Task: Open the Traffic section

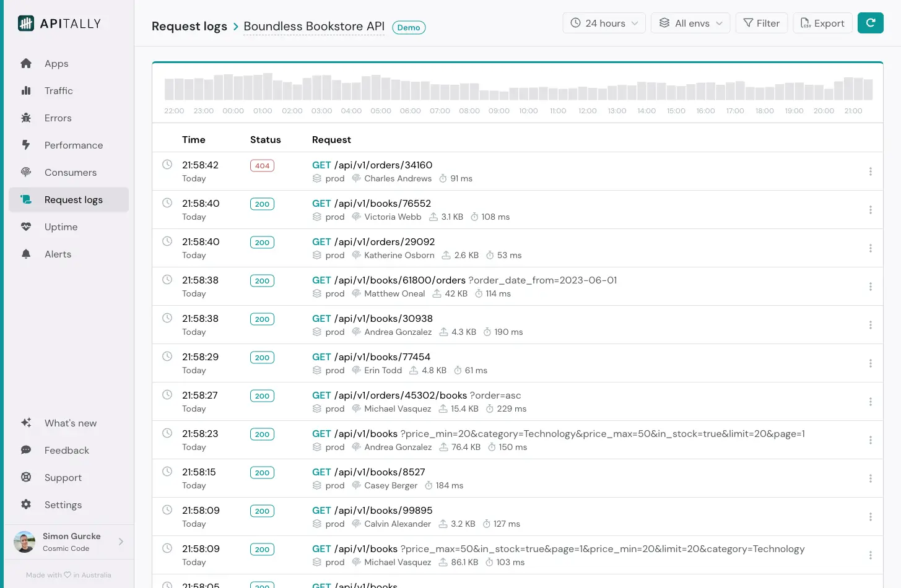Action: 68,91
